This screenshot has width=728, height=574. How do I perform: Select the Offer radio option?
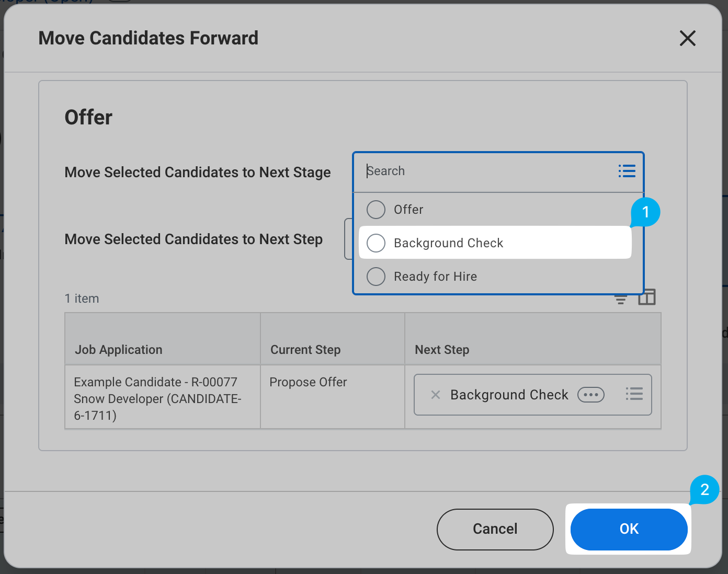(x=376, y=210)
